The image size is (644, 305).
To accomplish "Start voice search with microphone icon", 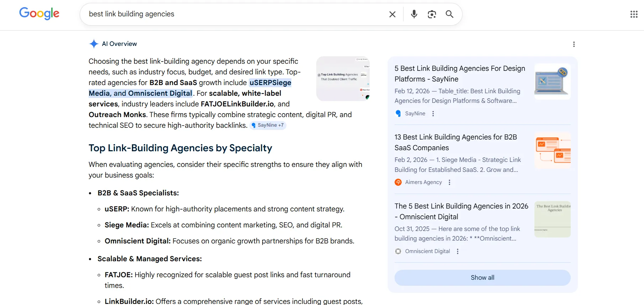I will click(x=414, y=14).
